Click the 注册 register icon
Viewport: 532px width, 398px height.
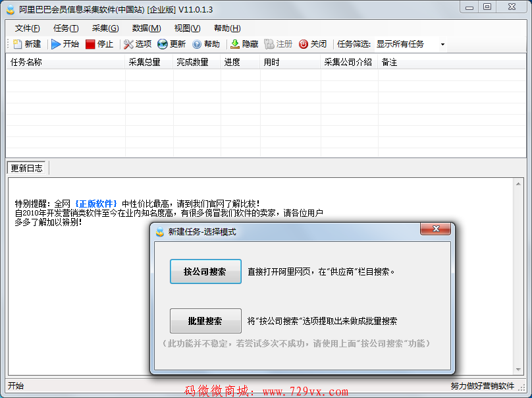pyautogui.click(x=269, y=44)
